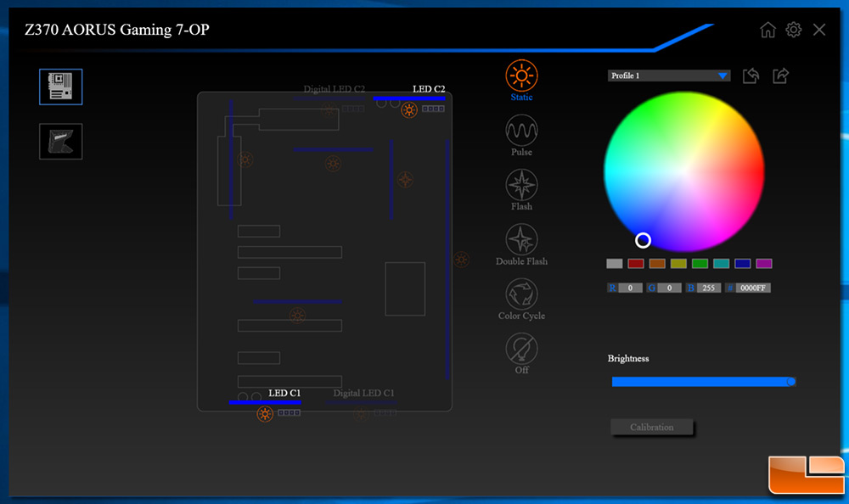The width and height of the screenshot is (849, 504).
Task: Click the LED C2 label
Action: (x=429, y=89)
